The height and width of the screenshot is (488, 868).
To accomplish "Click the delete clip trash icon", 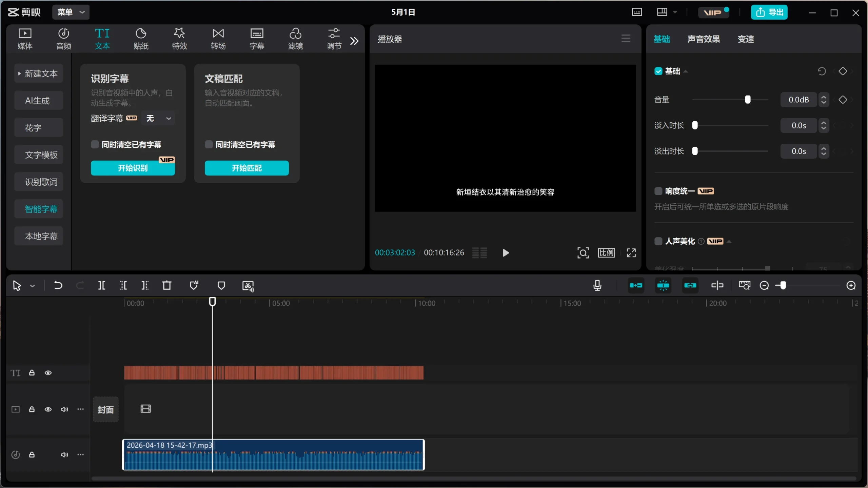I will pos(167,285).
